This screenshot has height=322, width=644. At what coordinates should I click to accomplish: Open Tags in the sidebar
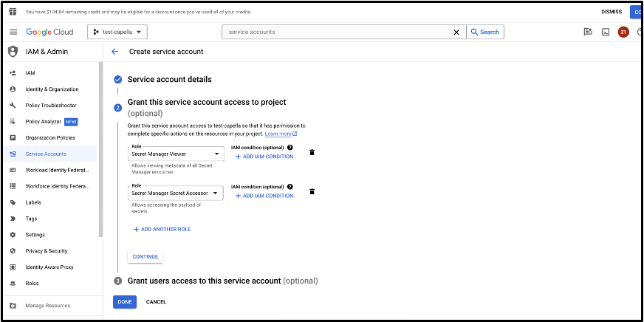pyautogui.click(x=31, y=219)
